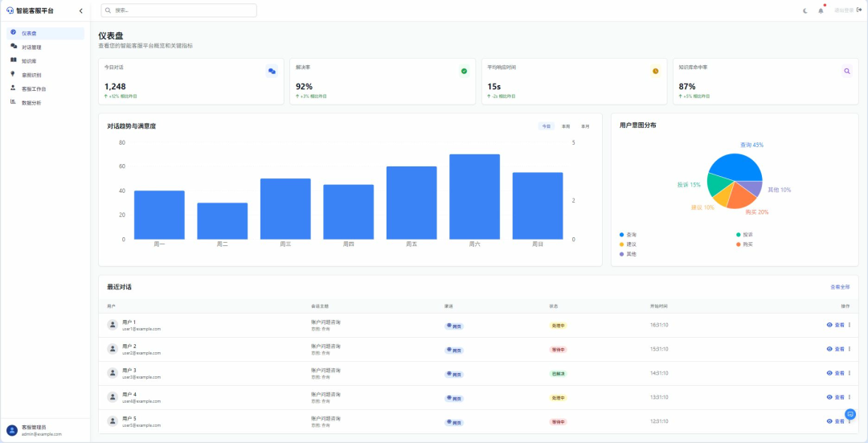Click the 查看全部 link

[840, 287]
